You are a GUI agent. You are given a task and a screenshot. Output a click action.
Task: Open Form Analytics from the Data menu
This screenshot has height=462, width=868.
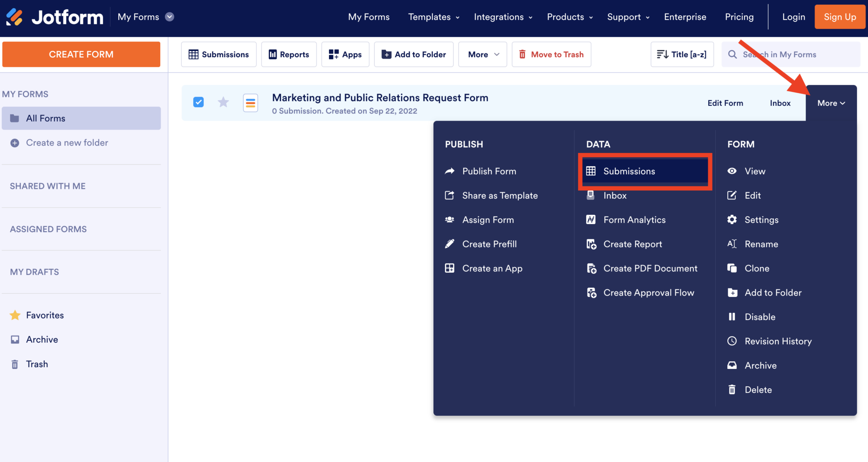click(x=634, y=219)
